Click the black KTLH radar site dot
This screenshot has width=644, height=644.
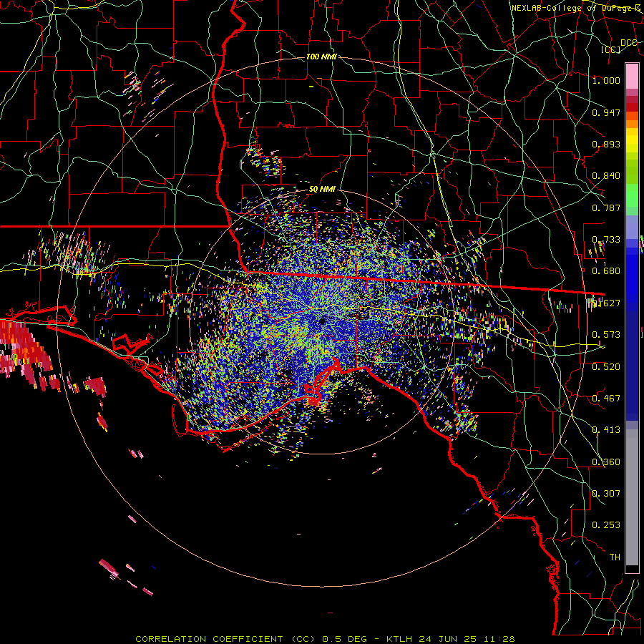tap(322, 321)
